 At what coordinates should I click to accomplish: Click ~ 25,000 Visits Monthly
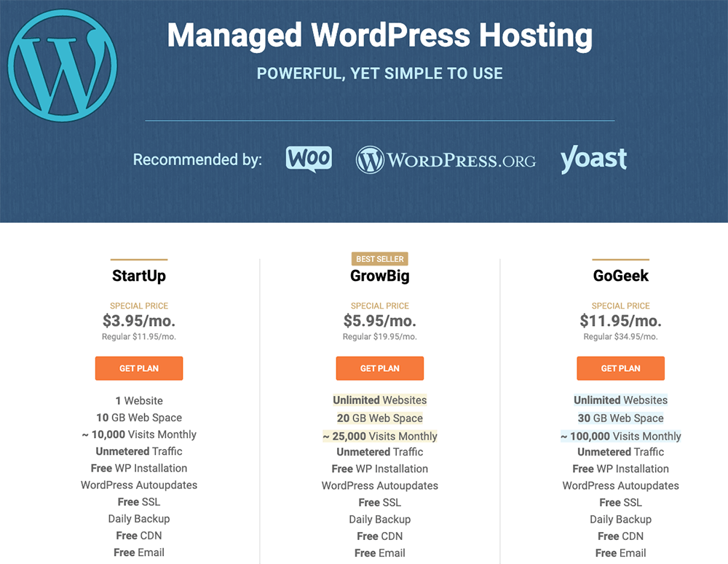(x=380, y=437)
